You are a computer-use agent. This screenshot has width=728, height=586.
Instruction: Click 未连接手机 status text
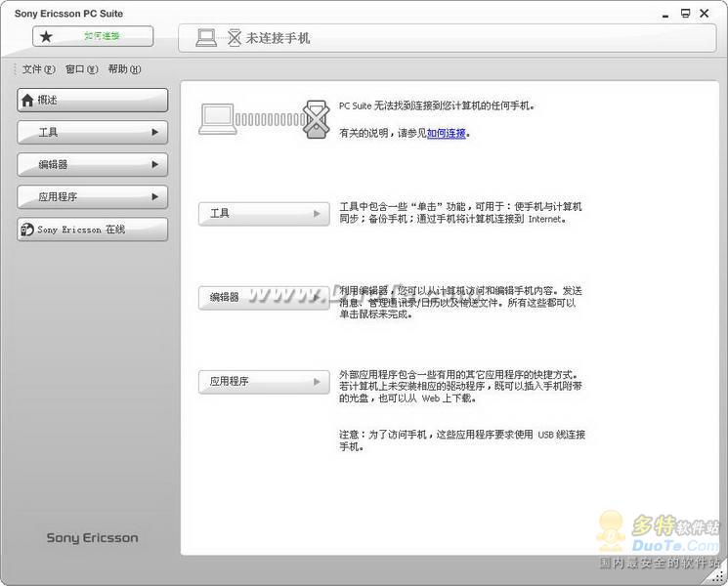278,38
